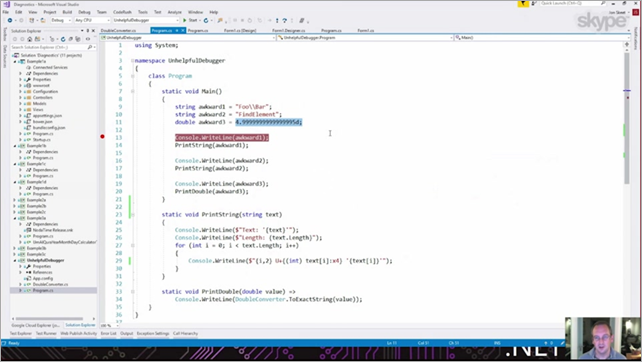
Task: Toggle pin on the active Program.cs tab
Action: pos(177,31)
